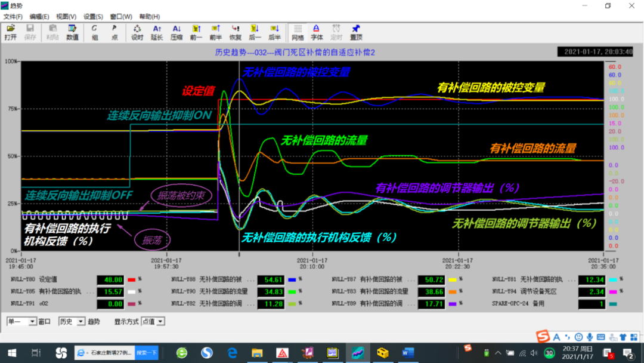The height and width of the screenshot is (363, 644).
Task: Click the 无补偿回路的流量 value field 34.83
Action: [x=272, y=291]
